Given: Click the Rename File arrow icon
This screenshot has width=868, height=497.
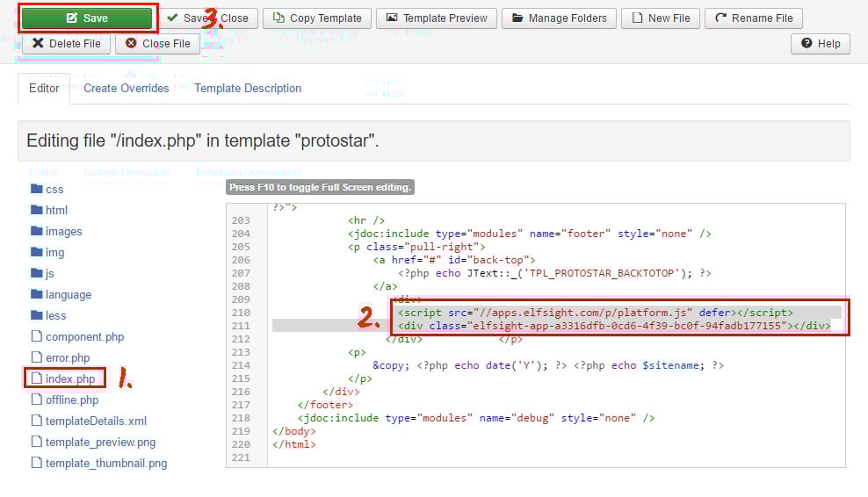Looking at the screenshot, I should (x=720, y=18).
